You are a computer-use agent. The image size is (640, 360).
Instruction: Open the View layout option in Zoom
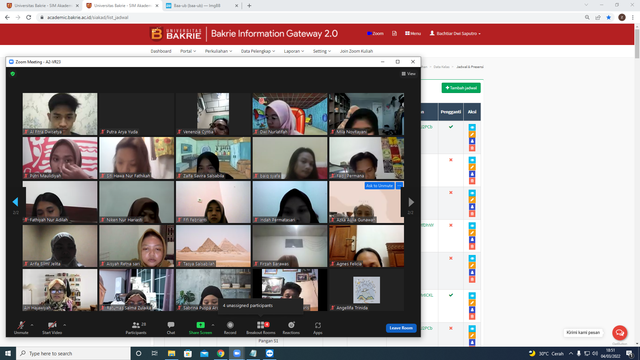click(x=408, y=74)
